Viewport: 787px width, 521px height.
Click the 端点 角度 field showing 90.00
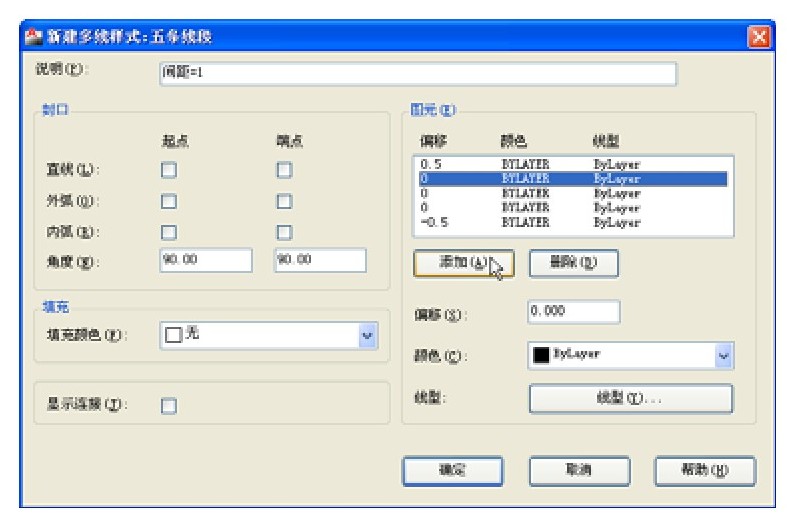coord(320,260)
